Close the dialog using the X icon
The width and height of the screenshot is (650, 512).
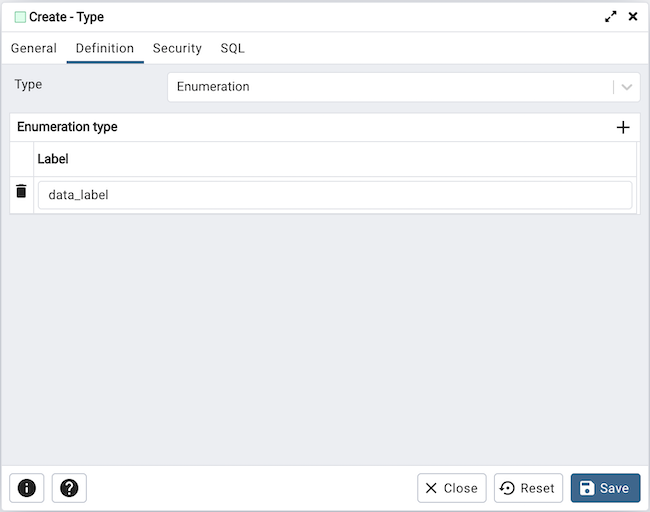coord(632,17)
